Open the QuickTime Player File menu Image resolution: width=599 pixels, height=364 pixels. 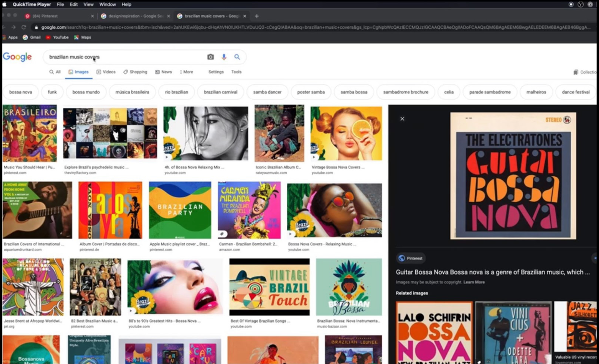pos(60,4)
